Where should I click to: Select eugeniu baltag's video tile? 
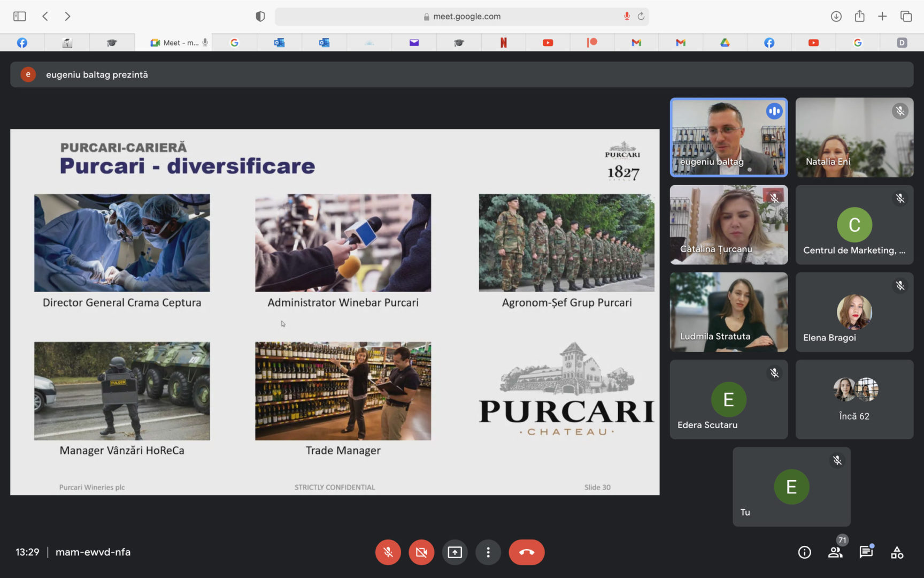click(728, 138)
